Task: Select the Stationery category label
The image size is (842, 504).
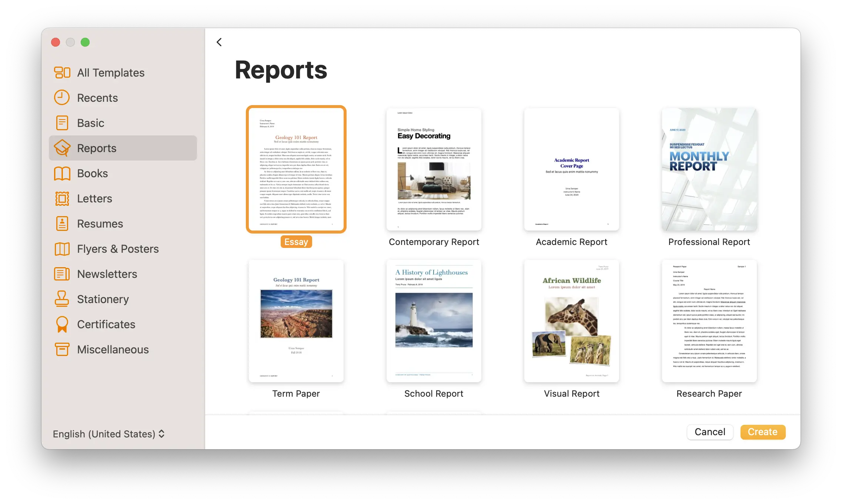Action: [103, 299]
